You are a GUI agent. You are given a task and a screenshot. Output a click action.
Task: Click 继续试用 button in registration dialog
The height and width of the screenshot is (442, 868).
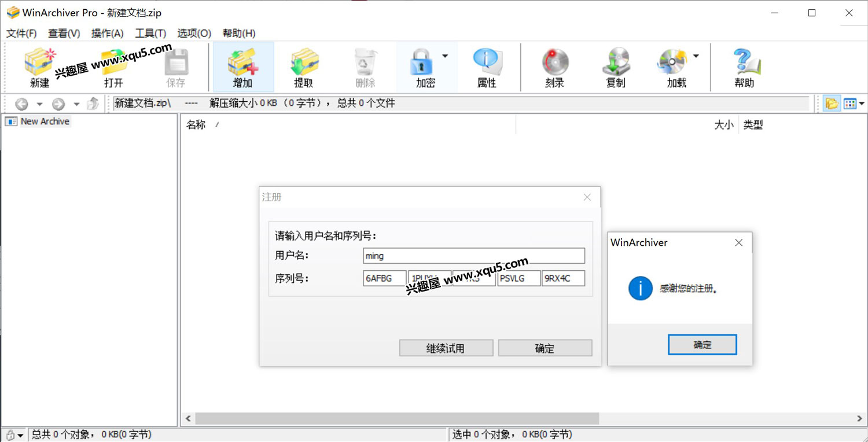[446, 348]
